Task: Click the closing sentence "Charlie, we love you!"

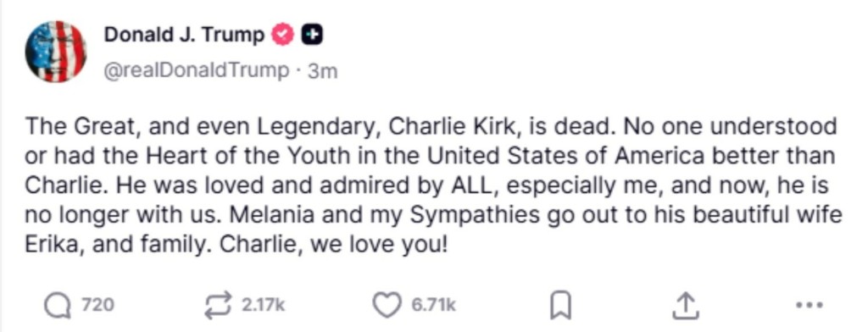Action: [332, 245]
